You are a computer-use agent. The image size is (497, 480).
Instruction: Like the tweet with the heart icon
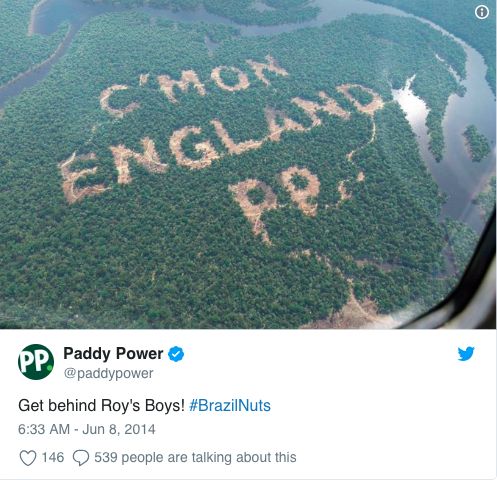click(28, 458)
